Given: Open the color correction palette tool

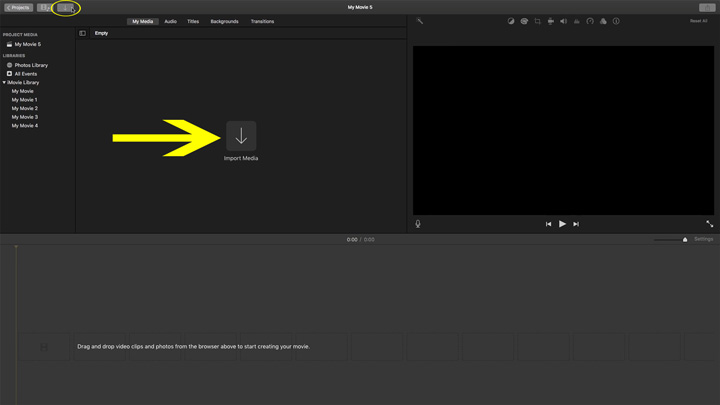Looking at the screenshot, I should coord(524,21).
